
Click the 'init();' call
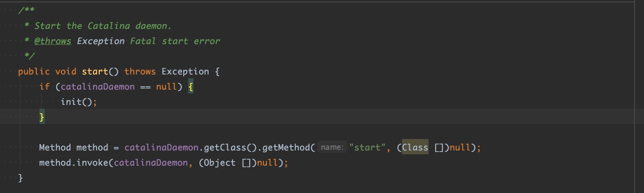pos(79,102)
